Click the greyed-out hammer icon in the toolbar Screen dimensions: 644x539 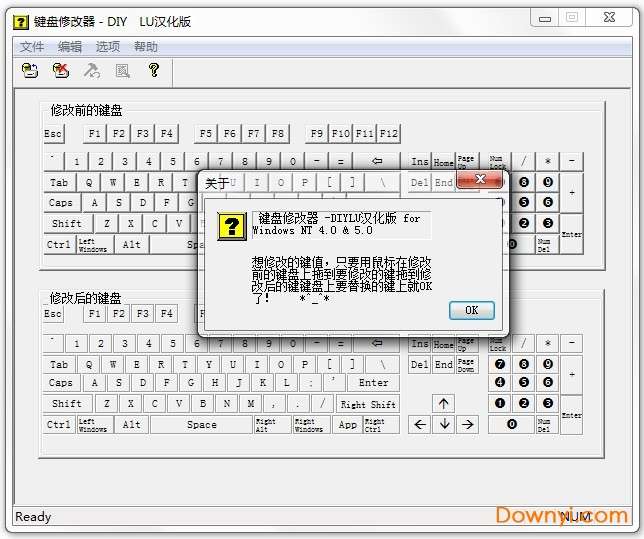(92, 70)
